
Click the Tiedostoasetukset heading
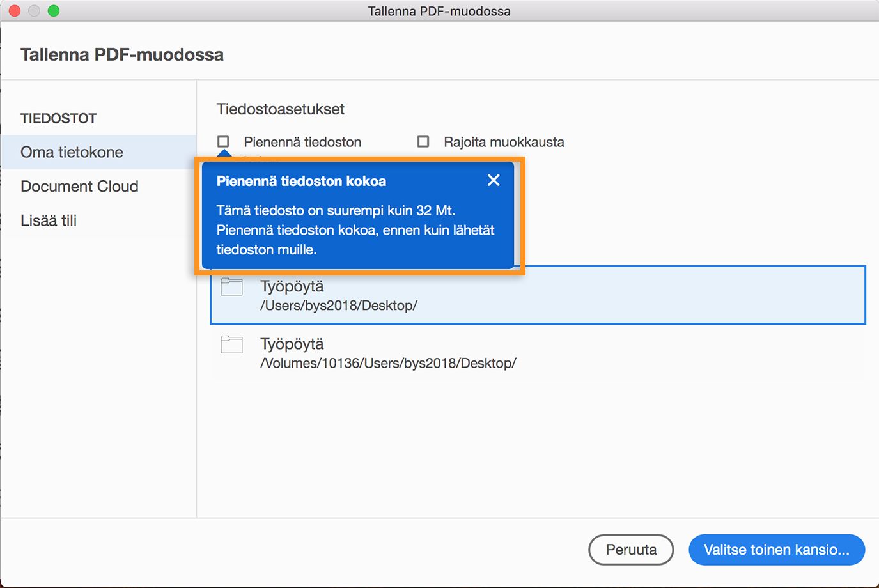click(x=280, y=109)
